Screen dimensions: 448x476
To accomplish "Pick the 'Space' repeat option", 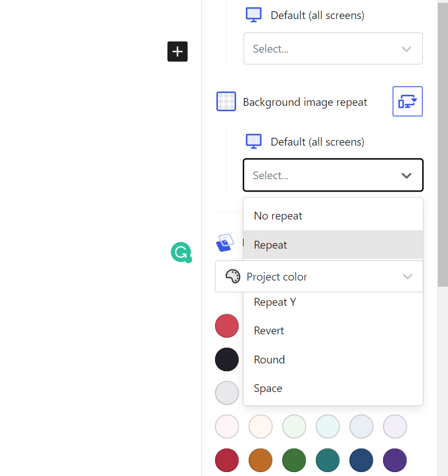I will [267, 388].
